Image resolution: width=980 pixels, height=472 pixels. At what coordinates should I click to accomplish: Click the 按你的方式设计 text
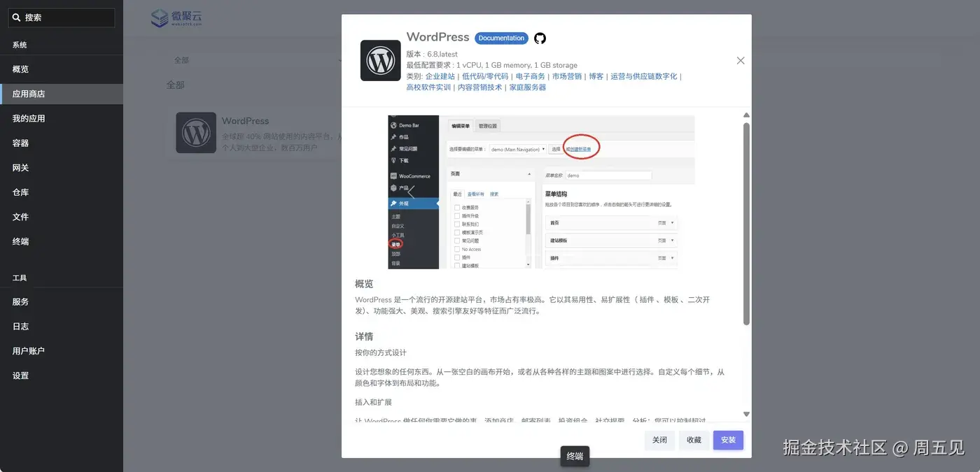click(381, 352)
